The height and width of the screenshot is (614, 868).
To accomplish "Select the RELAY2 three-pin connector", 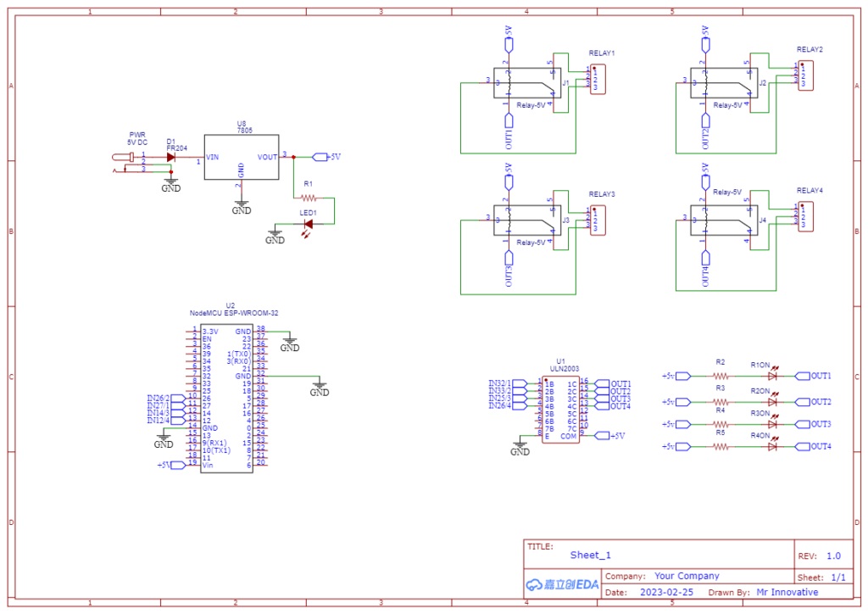I will [805, 75].
